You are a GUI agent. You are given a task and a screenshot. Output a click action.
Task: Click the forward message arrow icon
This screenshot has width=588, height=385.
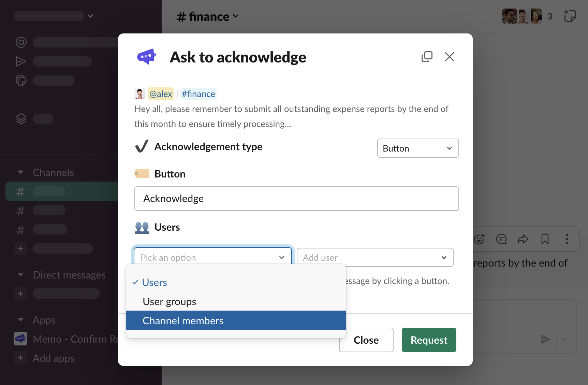click(523, 239)
